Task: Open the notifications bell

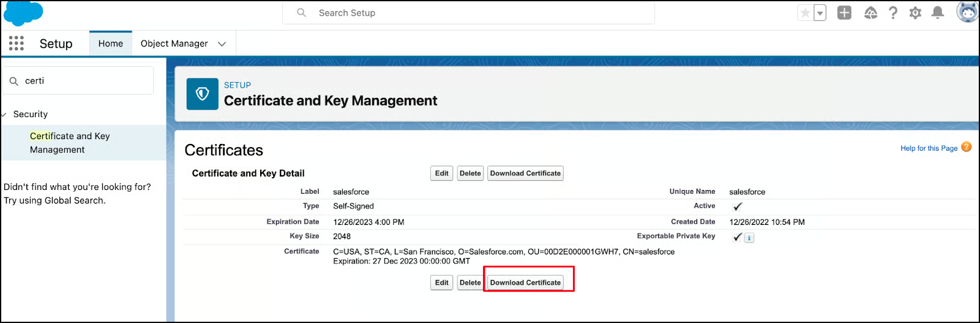Action: [x=937, y=13]
